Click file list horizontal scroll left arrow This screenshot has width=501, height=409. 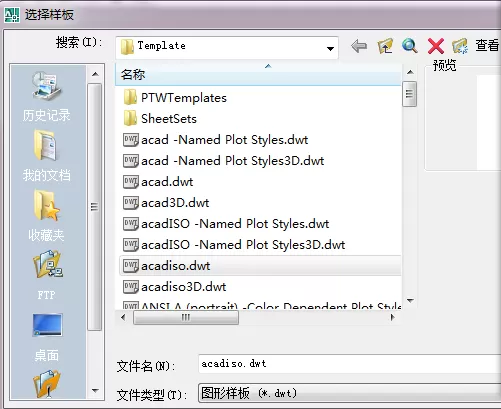pos(123,317)
